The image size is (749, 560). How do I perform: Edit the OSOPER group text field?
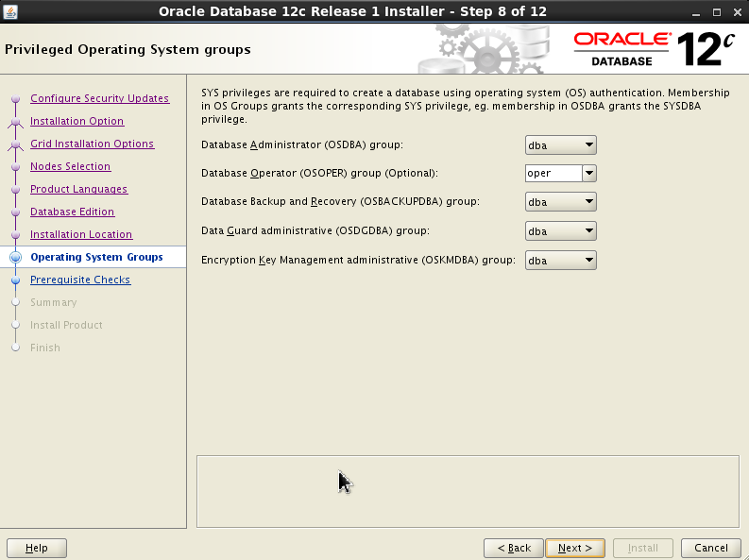pos(553,174)
